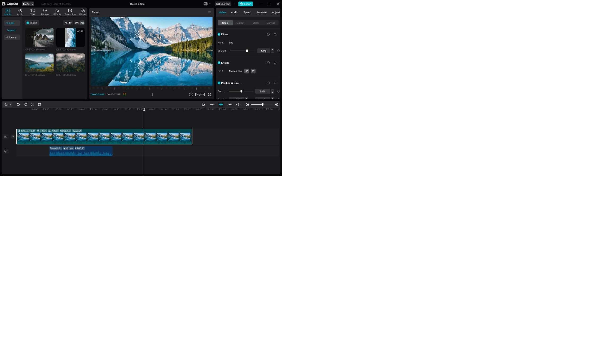Viewport: 598px width, 364px height.
Task: Switch to the Animate tab
Action: pos(261,12)
